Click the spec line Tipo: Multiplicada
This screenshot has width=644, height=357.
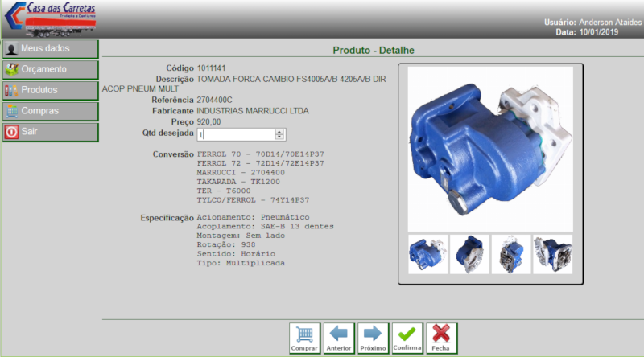(241, 263)
